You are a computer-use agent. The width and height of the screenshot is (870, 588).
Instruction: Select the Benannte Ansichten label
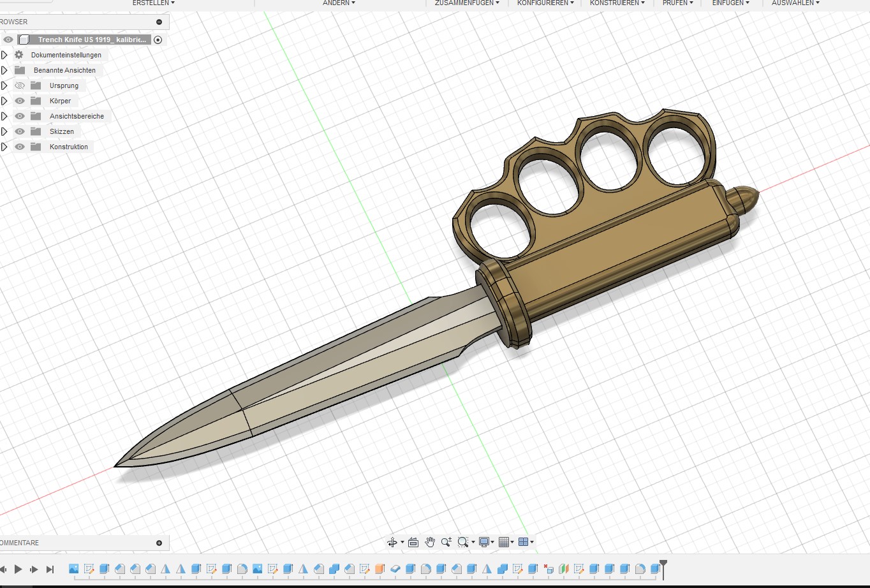pos(65,70)
